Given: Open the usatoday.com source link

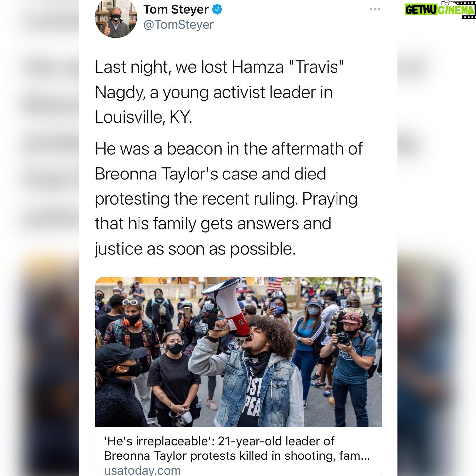Looking at the screenshot, I should [x=142, y=470].
